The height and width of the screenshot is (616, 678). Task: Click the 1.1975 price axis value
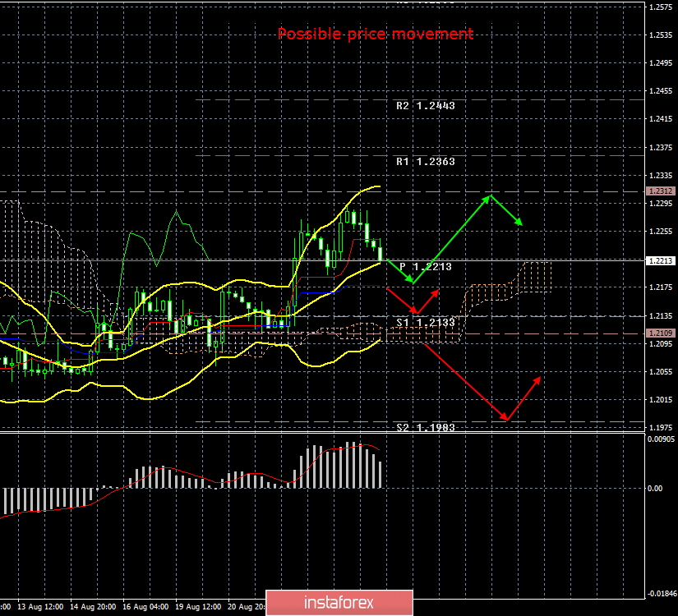click(x=661, y=428)
